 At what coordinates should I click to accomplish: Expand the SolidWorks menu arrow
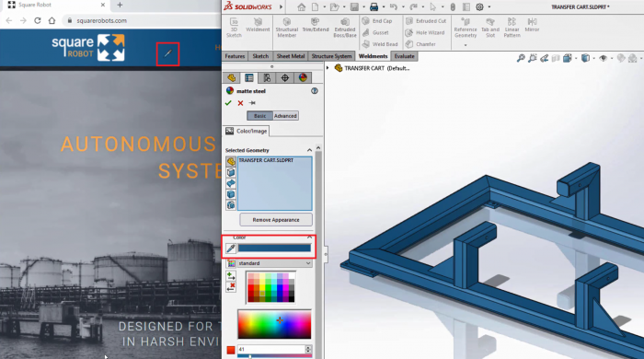282,7
